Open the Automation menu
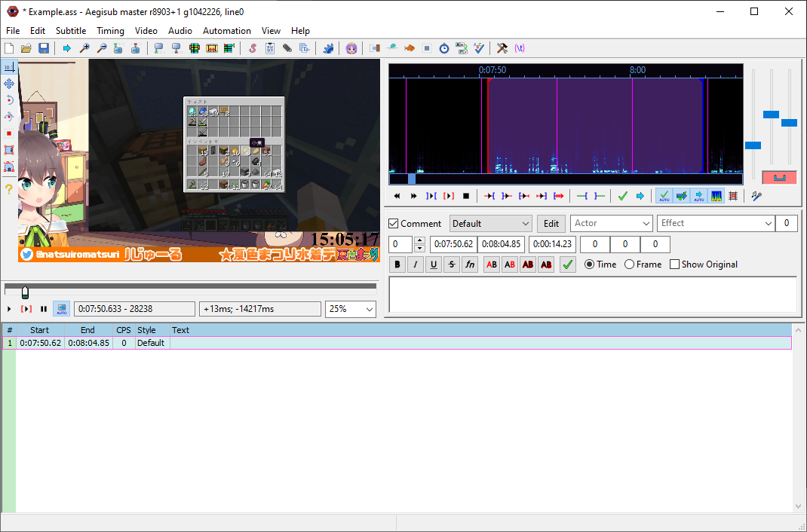 pos(227,31)
